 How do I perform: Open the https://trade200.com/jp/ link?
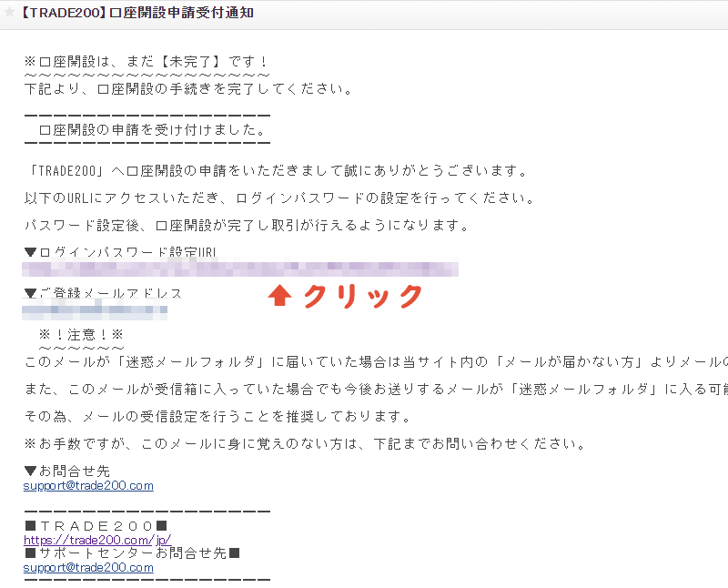coord(97,540)
